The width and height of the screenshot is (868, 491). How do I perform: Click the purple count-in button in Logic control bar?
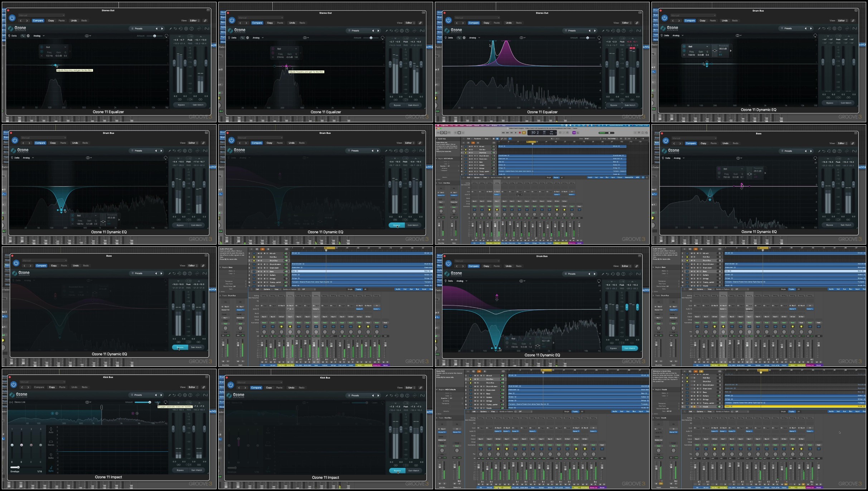pos(574,133)
